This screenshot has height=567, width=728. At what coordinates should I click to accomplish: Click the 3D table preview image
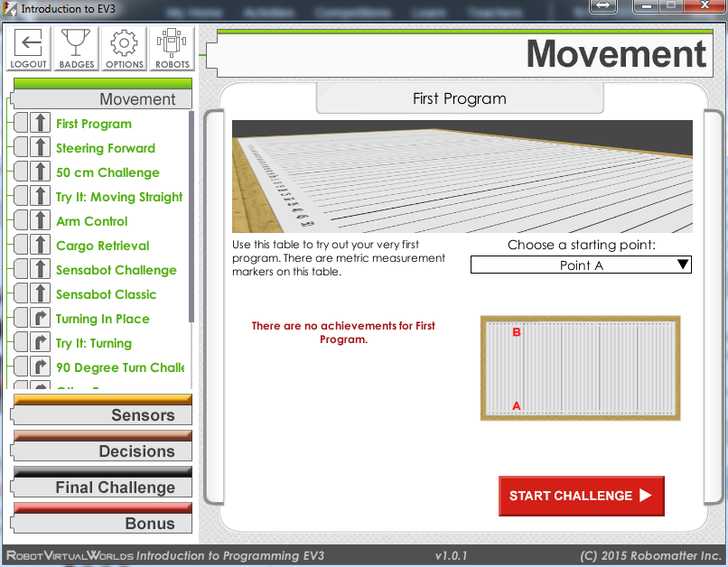462,176
